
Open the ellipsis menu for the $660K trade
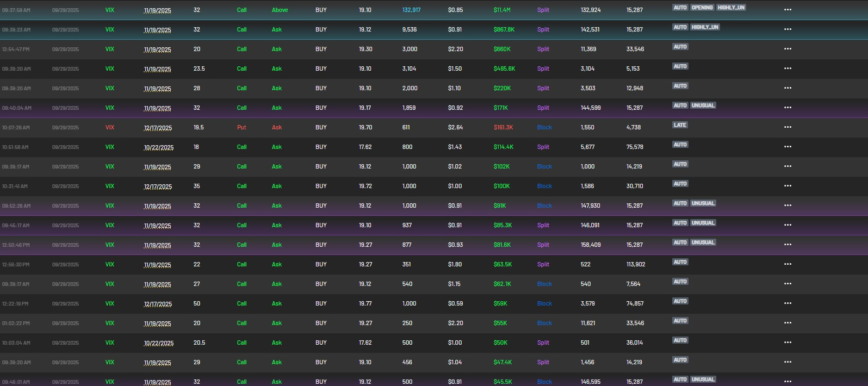click(x=788, y=49)
